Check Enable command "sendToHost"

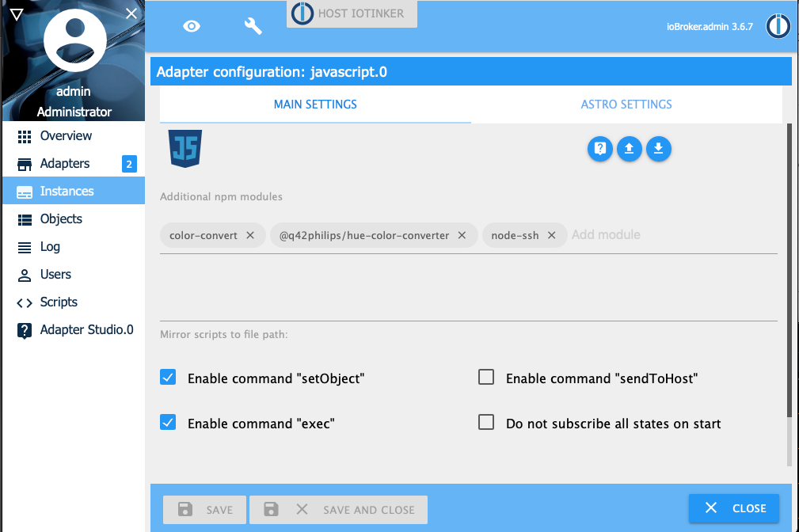tap(486, 377)
